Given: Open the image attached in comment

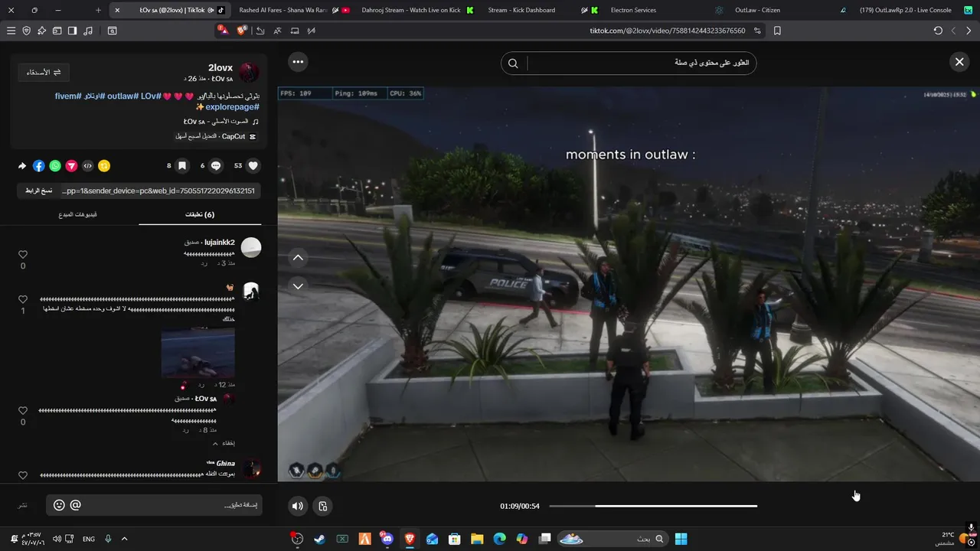Looking at the screenshot, I should tap(198, 353).
